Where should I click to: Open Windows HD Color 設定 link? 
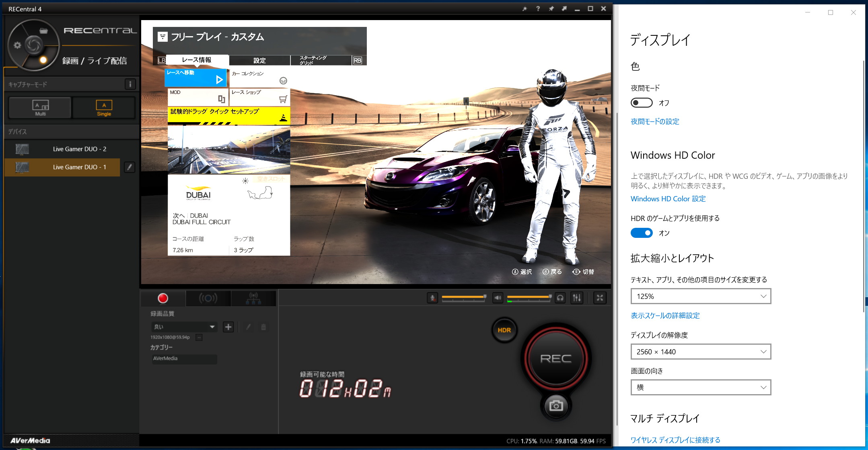668,199
